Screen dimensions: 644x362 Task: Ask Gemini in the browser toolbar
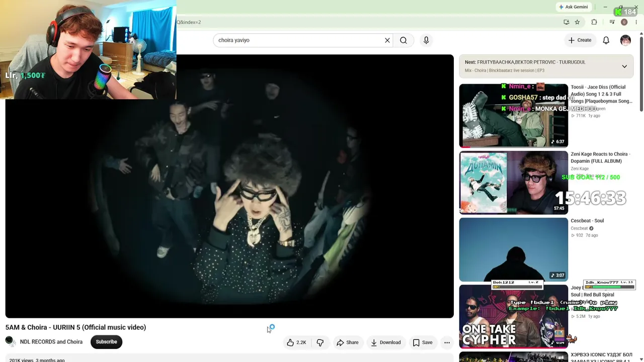pyautogui.click(x=573, y=7)
